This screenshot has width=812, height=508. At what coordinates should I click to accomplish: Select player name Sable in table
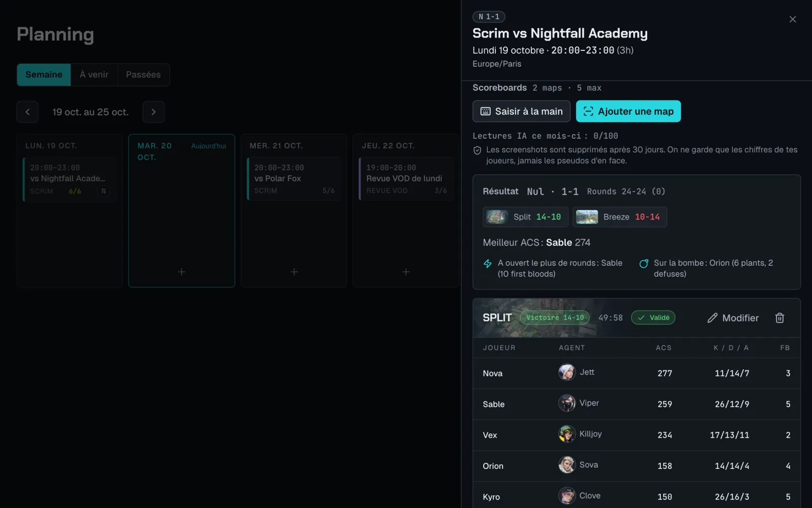494,404
